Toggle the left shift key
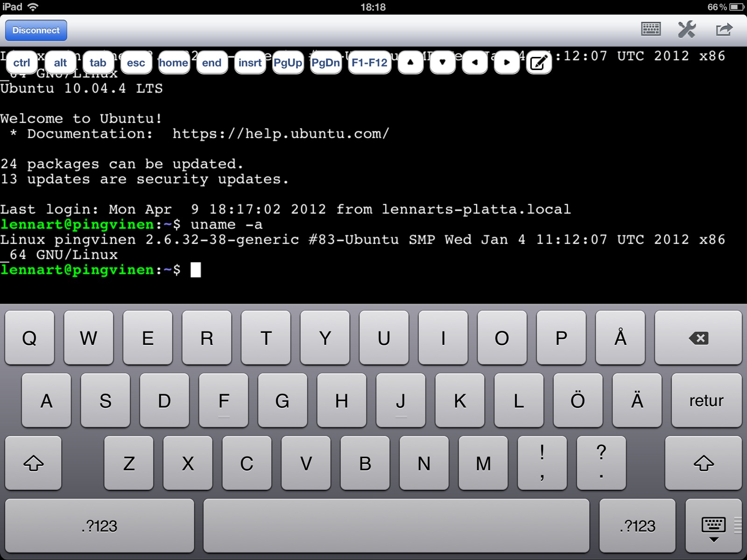The image size is (747, 560). tap(33, 463)
